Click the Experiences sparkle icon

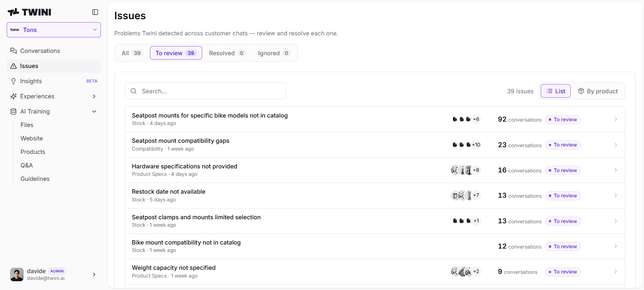pos(13,96)
